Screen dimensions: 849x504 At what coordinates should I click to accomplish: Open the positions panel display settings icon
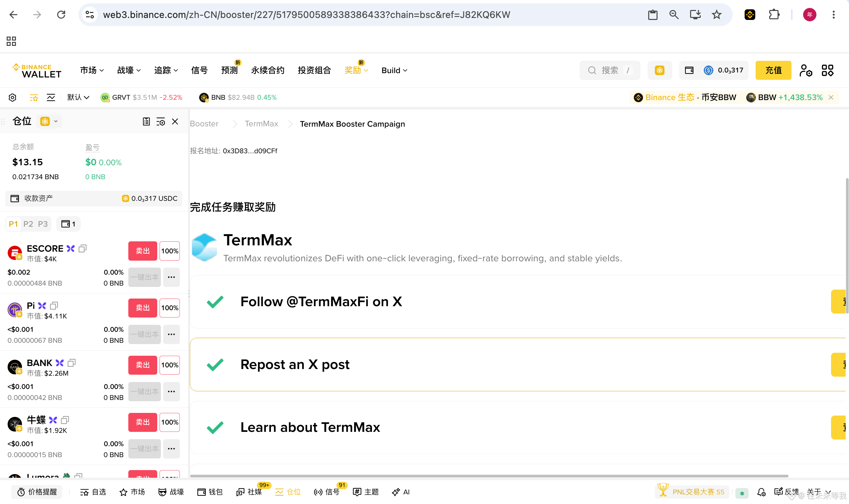click(x=161, y=122)
